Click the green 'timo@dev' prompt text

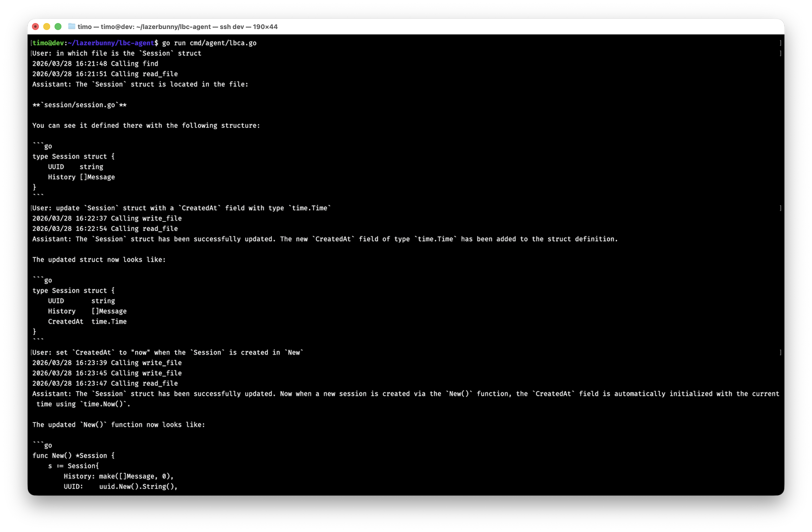click(48, 43)
